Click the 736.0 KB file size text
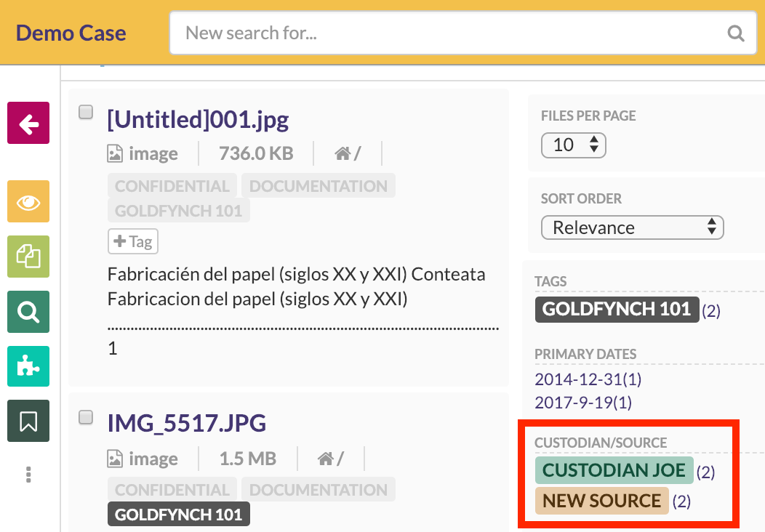This screenshot has width=765, height=532. pos(256,153)
